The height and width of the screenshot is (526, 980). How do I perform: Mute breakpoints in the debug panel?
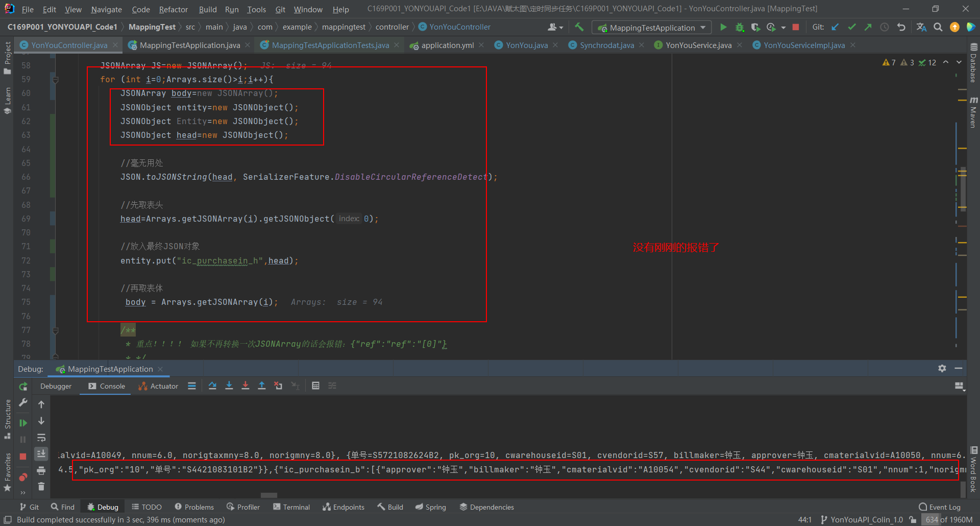pos(22,477)
